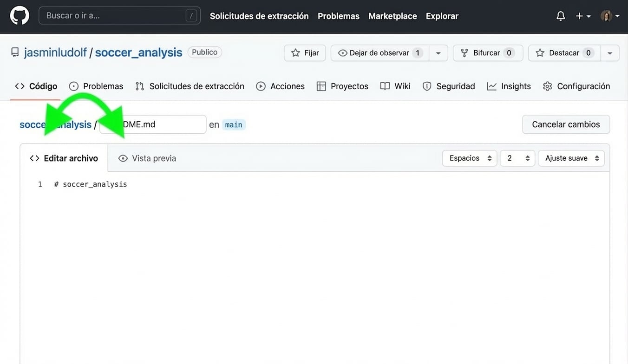Click Dejar de observar button
Screen dimensions: 628x364
[x=380, y=53]
